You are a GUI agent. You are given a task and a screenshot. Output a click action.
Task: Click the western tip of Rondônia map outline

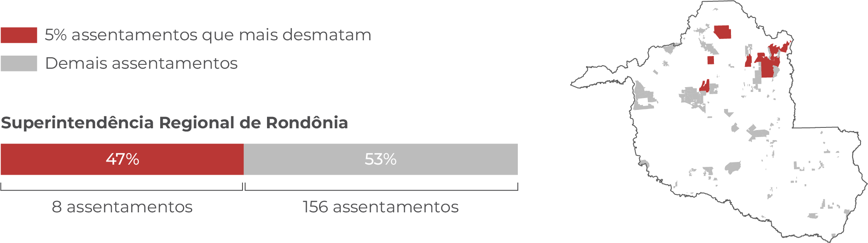574,84
